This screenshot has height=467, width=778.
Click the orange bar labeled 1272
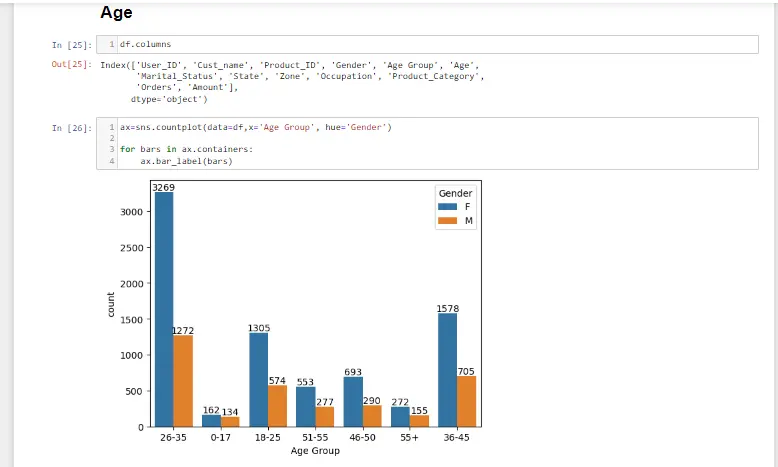(183, 380)
